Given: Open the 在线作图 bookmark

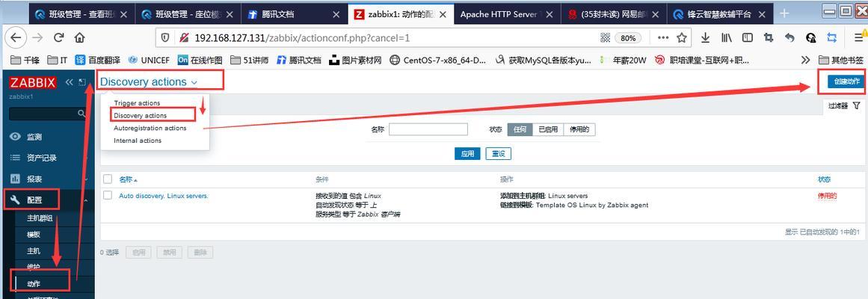Looking at the screenshot, I should click(x=200, y=60).
